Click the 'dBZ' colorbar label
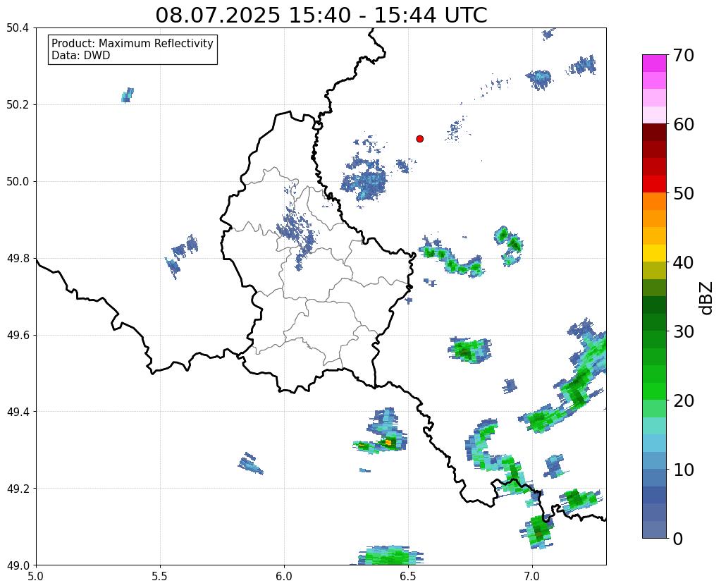 point(707,298)
